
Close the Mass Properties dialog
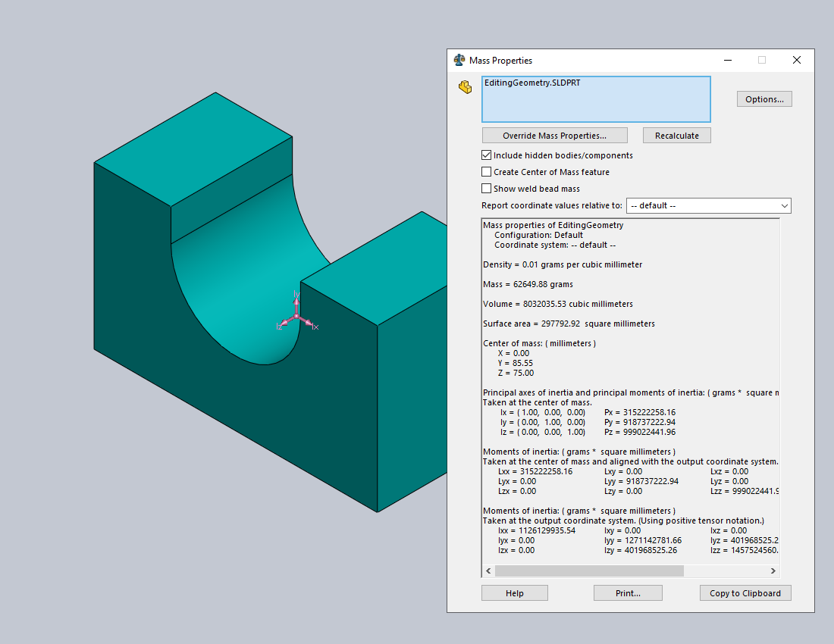coord(796,61)
